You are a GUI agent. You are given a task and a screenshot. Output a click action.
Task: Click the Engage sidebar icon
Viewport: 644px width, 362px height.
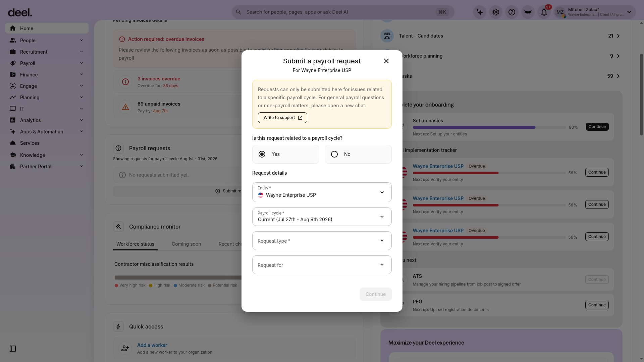(13, 86)
